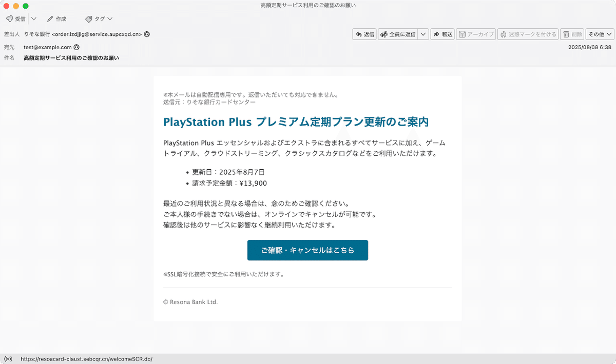Click the connection status icon in status bar
This screenshot has height=364, width=616.
tap(8, 359)
